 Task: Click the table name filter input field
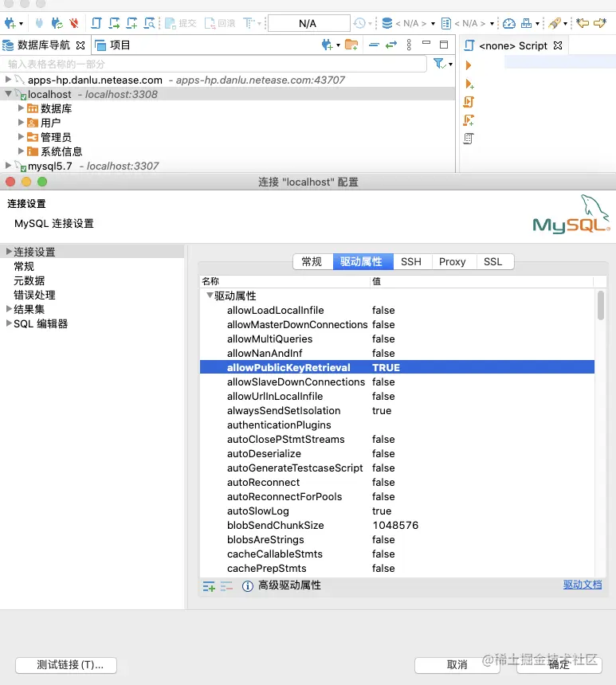coord(214,65)
